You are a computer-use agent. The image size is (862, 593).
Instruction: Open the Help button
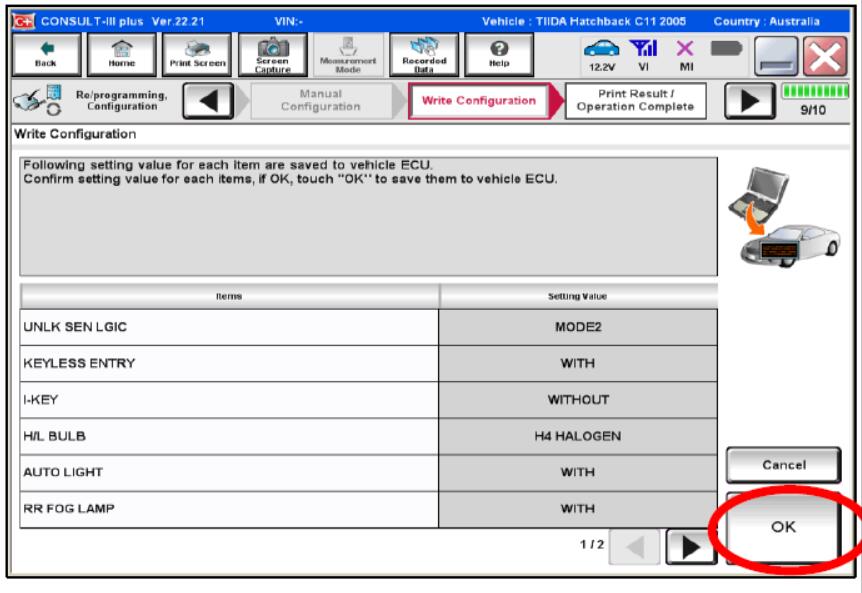[x=499, y=54]
